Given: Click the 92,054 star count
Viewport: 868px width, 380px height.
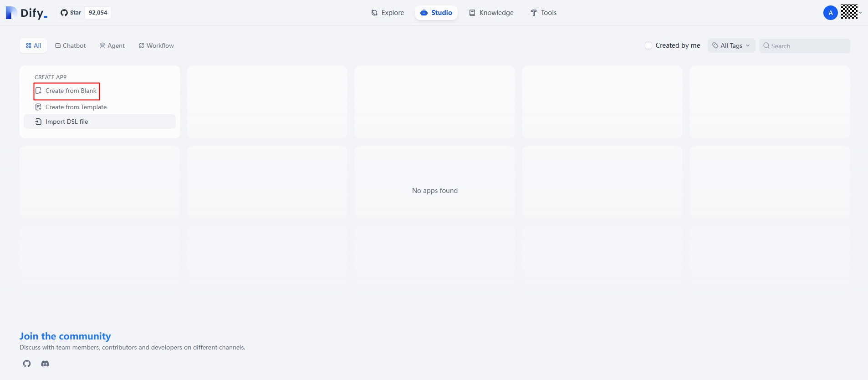Looking at the screenshot, I should click(98, 13).
